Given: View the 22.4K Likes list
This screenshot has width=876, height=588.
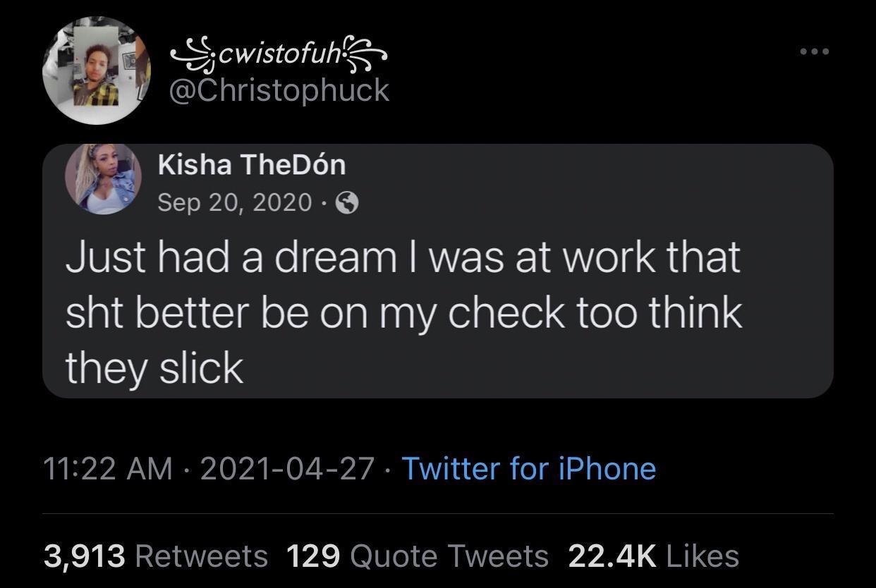Looking at the screenshot, I should [x=654, y=556].
